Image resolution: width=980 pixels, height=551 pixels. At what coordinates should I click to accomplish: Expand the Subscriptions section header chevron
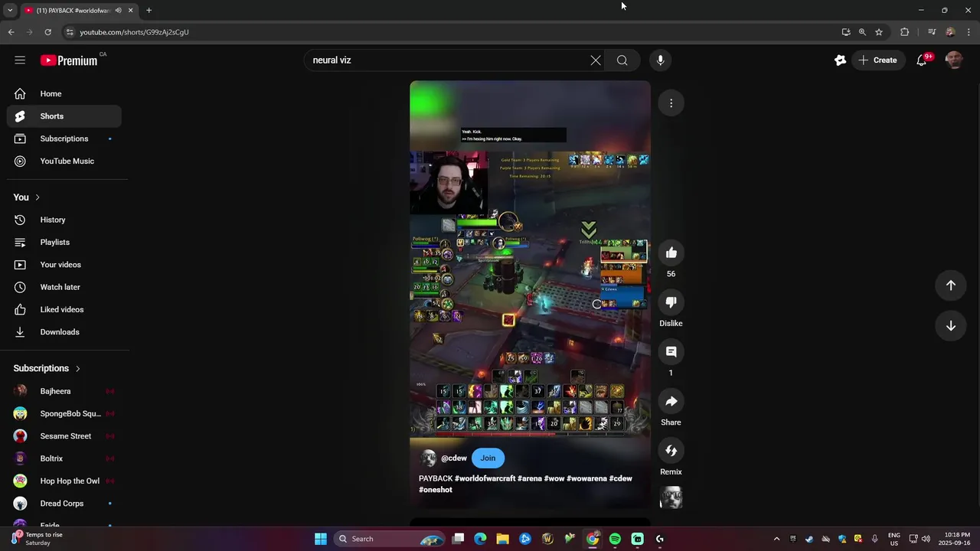pyautogui.click(x=77, y=368)
